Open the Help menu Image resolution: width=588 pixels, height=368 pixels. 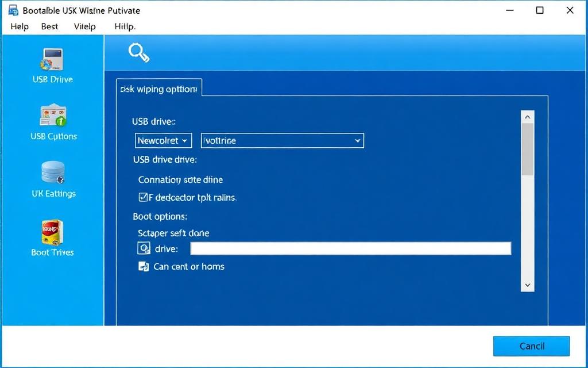(x=20, y=26)
